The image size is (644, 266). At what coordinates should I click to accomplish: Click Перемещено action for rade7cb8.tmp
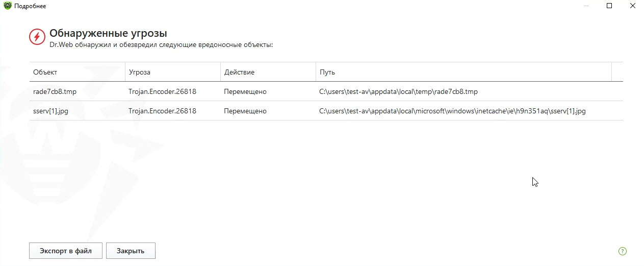[245, 92]
